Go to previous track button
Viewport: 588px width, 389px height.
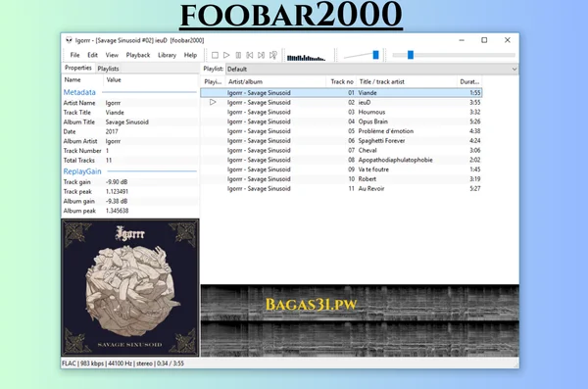(250, 55)
